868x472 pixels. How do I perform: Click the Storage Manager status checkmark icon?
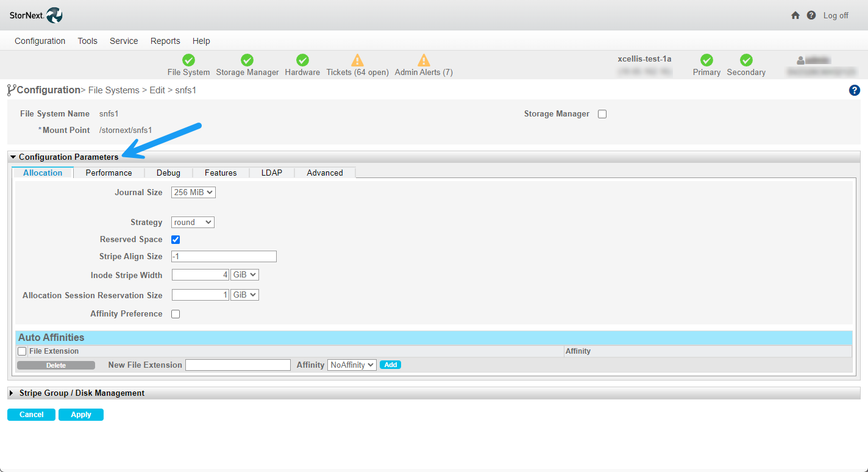(x=247, y=60)
